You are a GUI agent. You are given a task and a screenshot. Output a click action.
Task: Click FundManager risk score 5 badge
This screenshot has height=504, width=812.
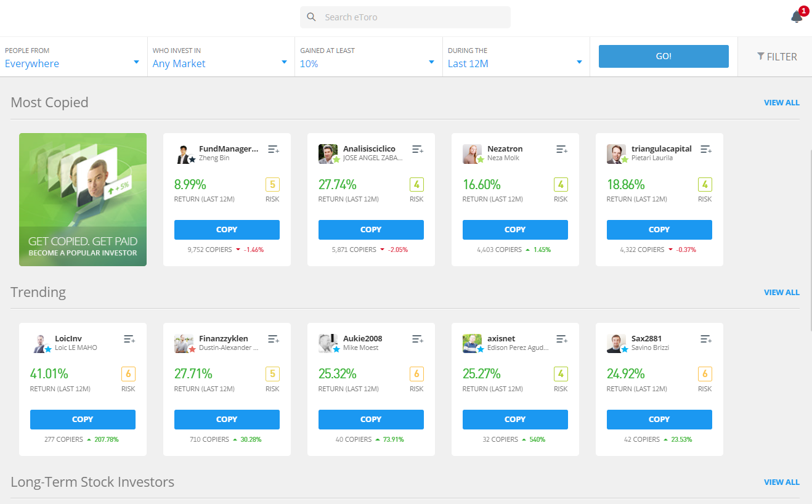click(272, 184)
